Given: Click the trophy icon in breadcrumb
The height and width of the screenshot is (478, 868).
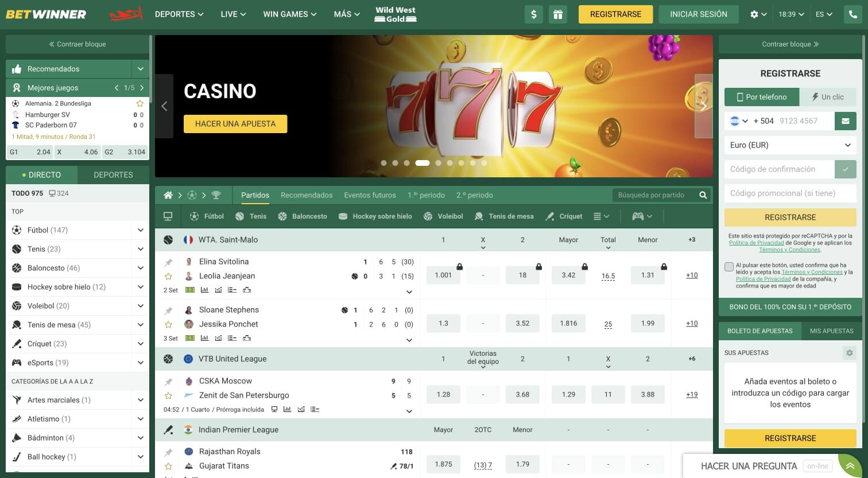Looking at the screenshot, I should [x=216, y=195].
